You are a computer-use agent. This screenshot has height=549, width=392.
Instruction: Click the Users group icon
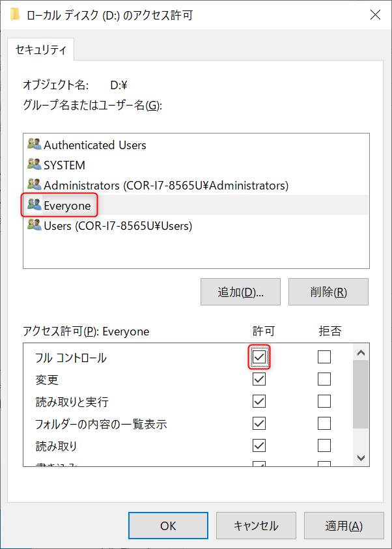tap(35, 225)
